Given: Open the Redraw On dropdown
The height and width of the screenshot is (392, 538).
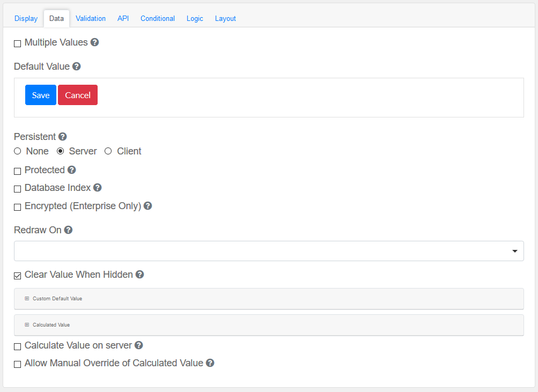Looking at the screenshot, I should click(x=269, y=251).
